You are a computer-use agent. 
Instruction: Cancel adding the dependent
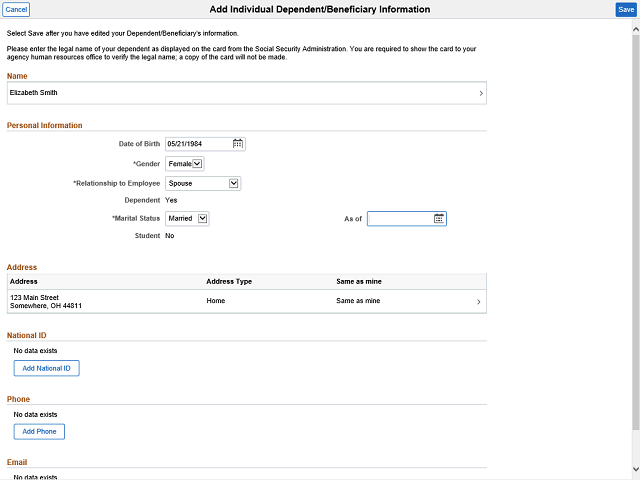tap(16, 9)
